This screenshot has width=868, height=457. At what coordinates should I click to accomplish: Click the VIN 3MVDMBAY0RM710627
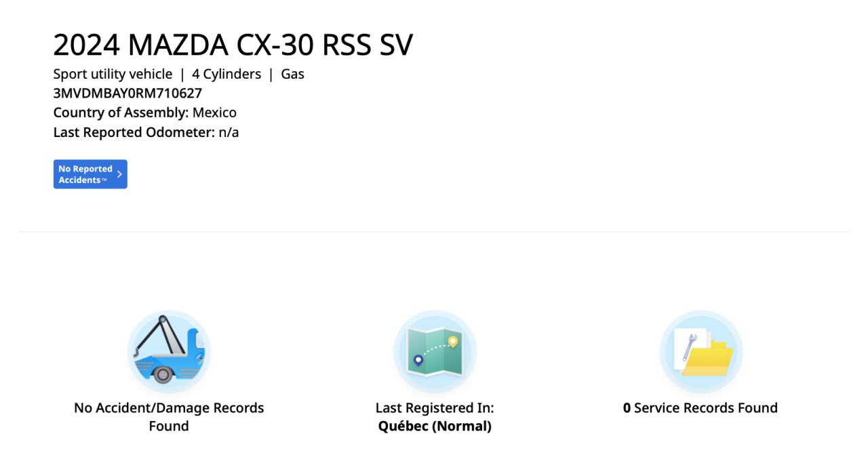(x=127, y=94)
